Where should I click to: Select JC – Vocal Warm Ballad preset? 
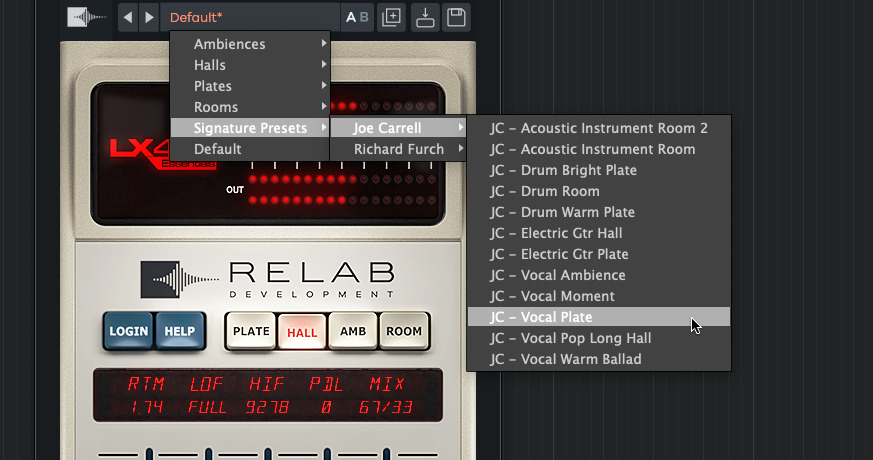pyautogui.click(x=599, y=359)
